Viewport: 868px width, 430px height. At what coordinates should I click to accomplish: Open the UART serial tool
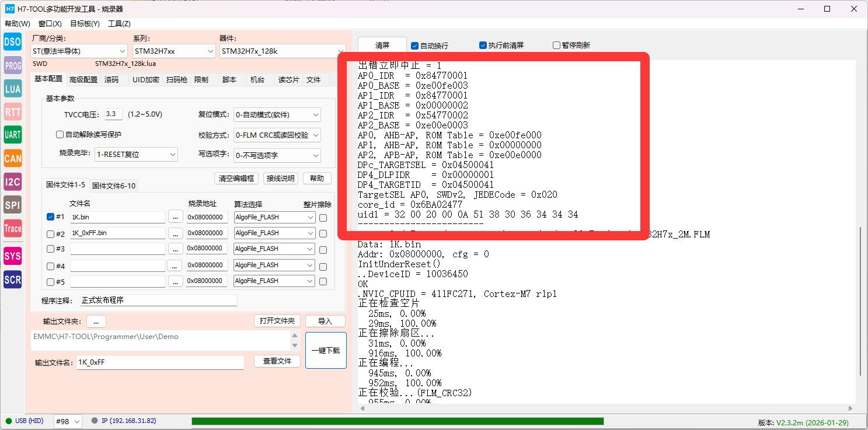click(x=12, y=135)
